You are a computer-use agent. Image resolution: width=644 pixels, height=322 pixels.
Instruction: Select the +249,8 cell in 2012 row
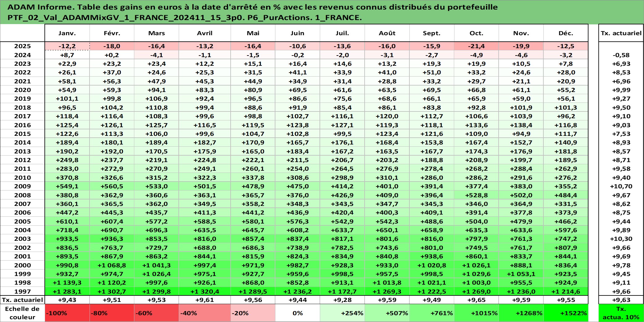point(67,160)
